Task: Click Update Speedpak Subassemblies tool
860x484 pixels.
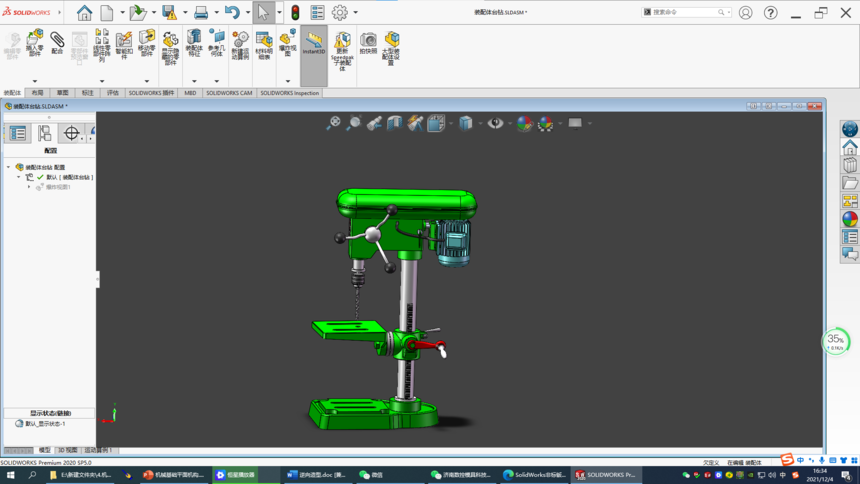Action: pos(342,52)
